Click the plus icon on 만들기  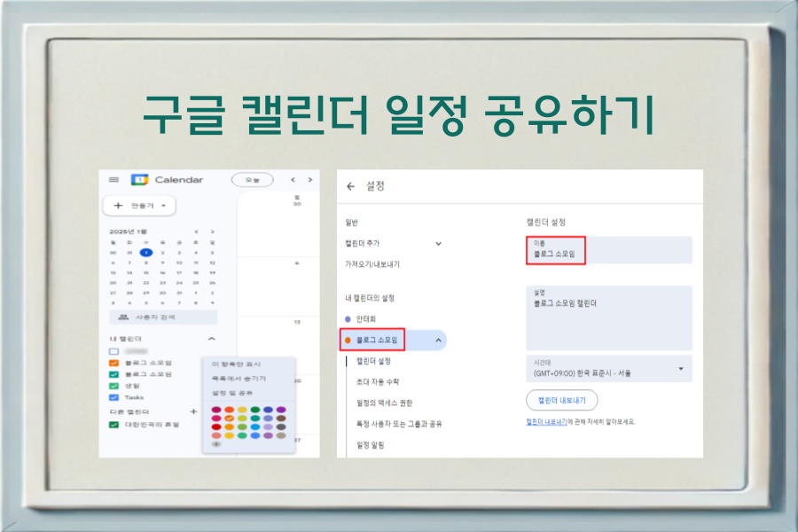[x=118, y=206]
